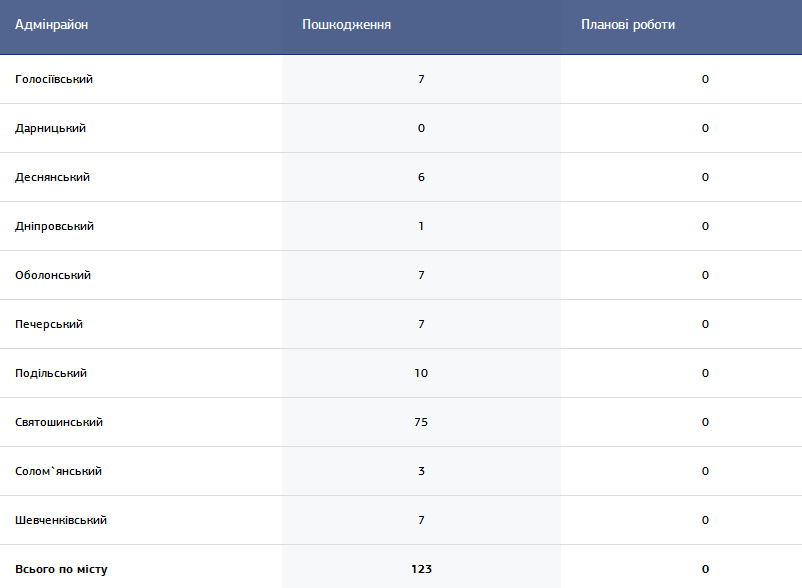Viewport: 802px width, 588px height.
Task: Click the Пошкодження column header
Action: (346, 25)
